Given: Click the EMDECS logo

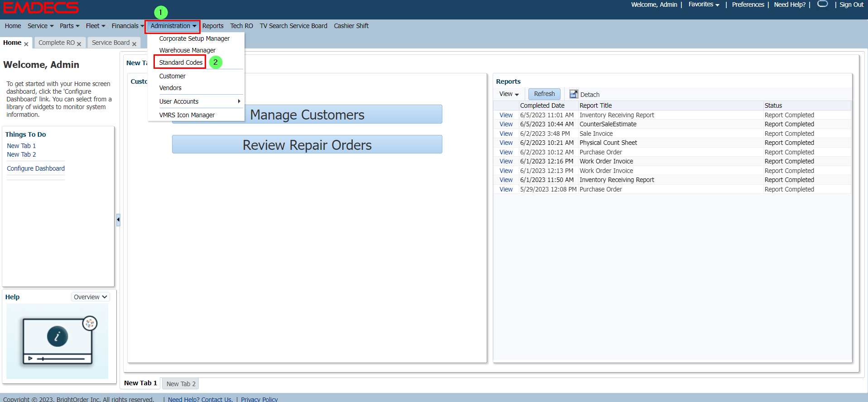Looking at the screenshot, I should tap(41, 8).
